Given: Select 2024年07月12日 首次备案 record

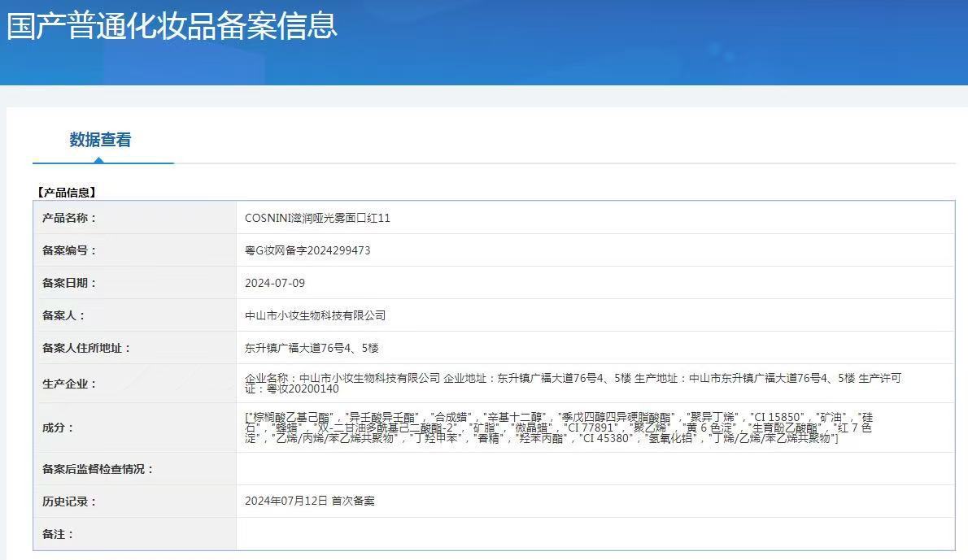Looking at the screenshot, I should point(309,501).
